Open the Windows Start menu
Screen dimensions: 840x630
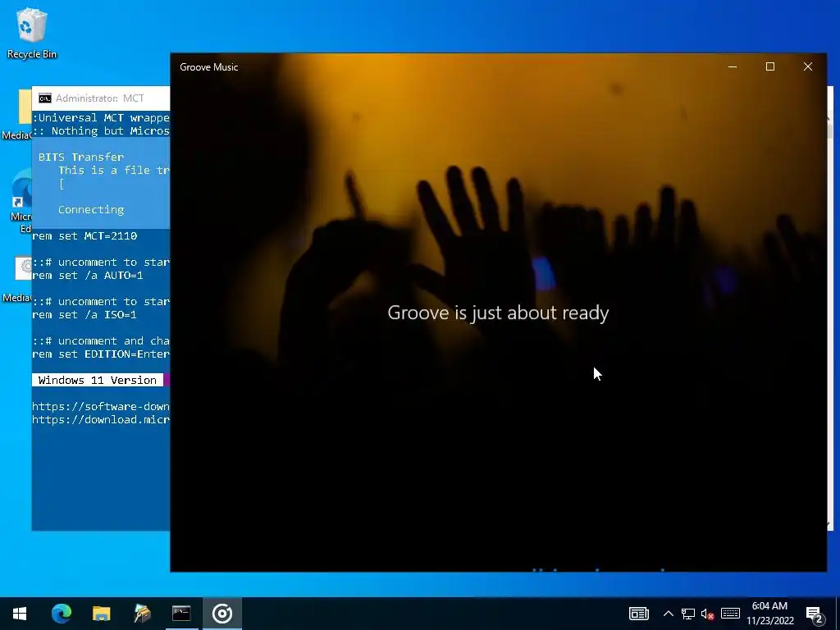(20, 614)
